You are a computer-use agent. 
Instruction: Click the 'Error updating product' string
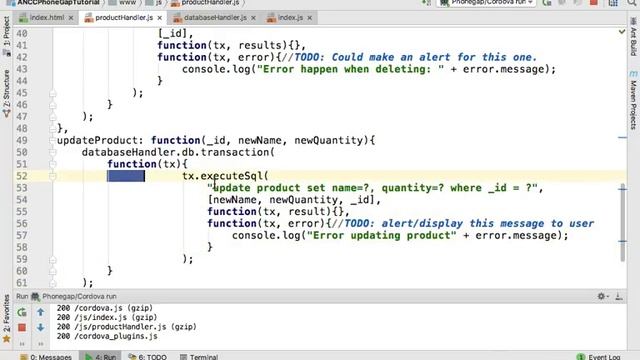(382, 236)
